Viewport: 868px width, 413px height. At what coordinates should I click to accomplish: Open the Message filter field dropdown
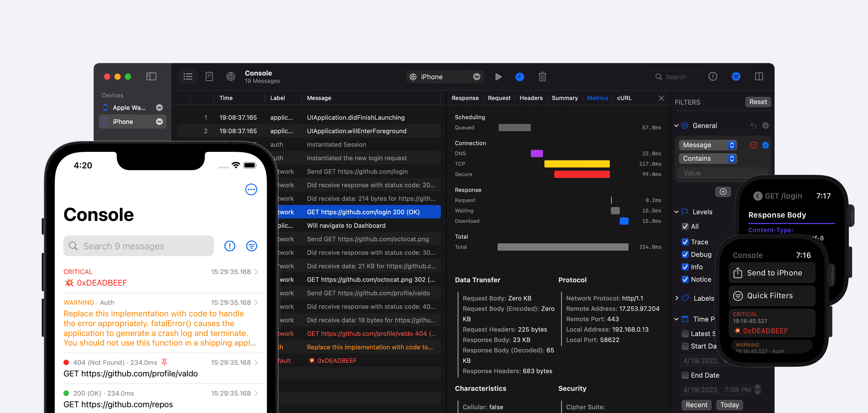pyautogui.click(x=708, y=145)
